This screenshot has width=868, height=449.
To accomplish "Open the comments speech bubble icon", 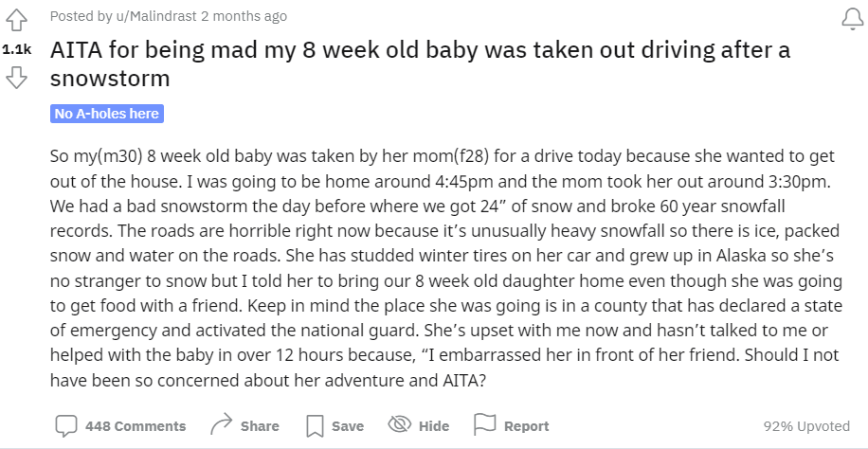I will (x=66, y=425).
